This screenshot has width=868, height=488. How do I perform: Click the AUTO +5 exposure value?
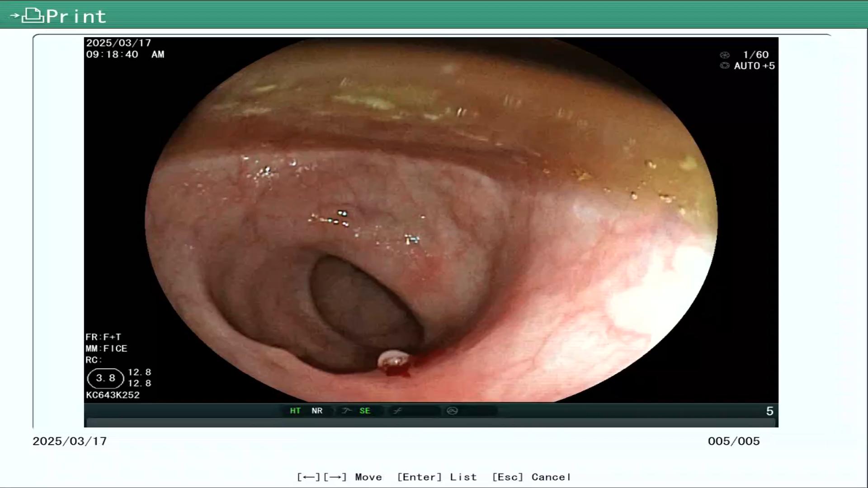[x=755, y=66]
